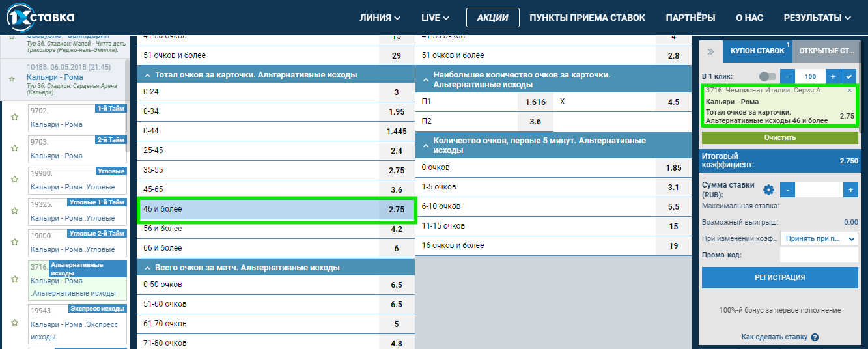Image resolution: width=868 pixels, height=349 pixels.
Task: Click the Очистить button
Action: 779,137
